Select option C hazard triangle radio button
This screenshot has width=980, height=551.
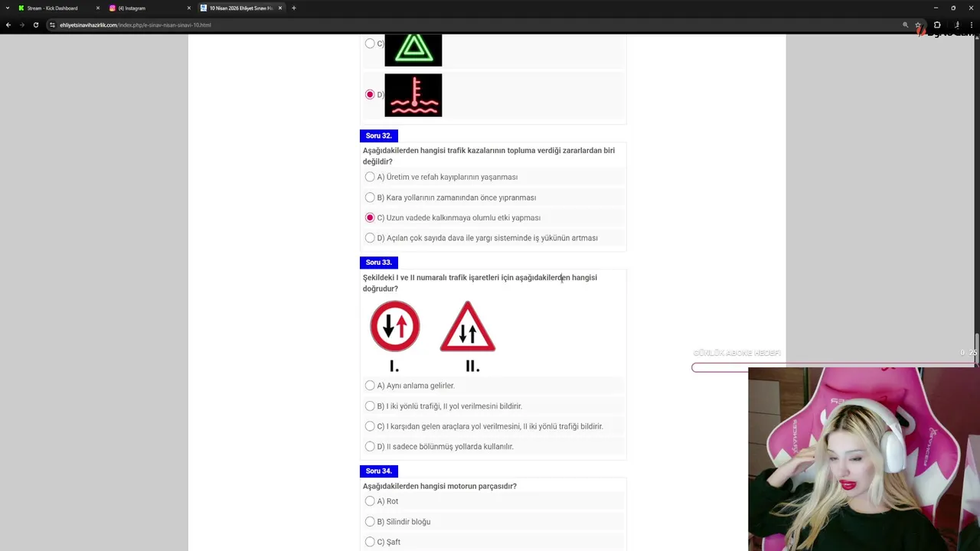point(370,44)
